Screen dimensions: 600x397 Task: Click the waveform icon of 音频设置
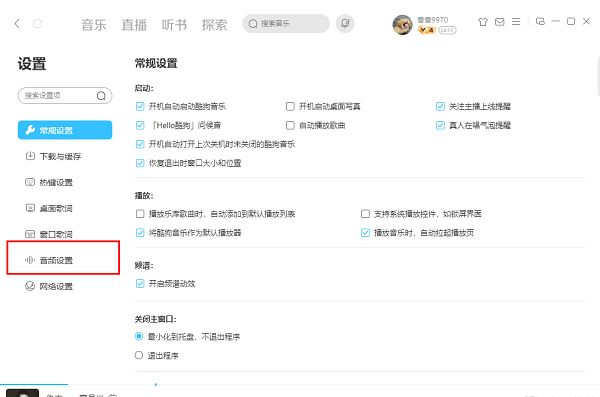click(x=30, y=260)
